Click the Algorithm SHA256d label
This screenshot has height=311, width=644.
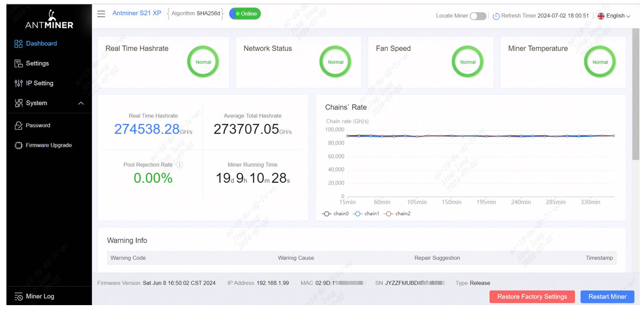(196, 13)
